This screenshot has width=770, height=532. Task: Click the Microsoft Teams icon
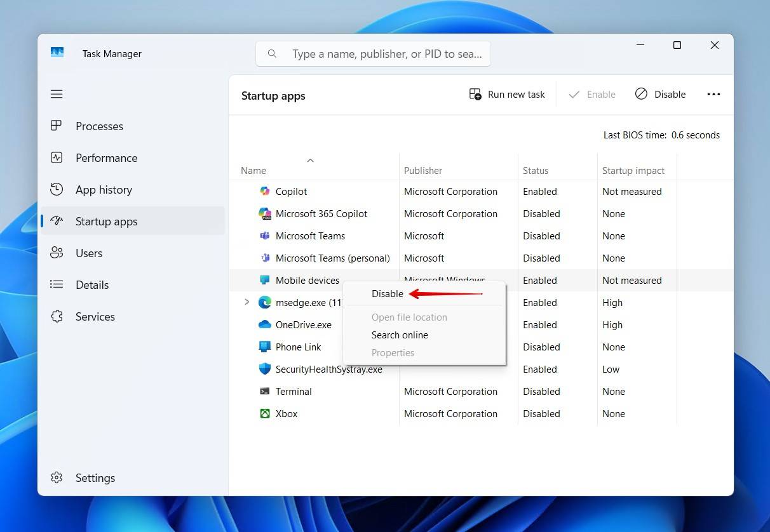pyautogui.click(x=265, y=236)
